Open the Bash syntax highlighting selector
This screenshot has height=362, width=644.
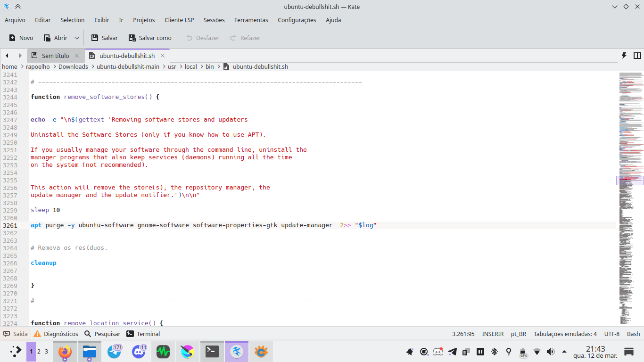click(633, 334)
